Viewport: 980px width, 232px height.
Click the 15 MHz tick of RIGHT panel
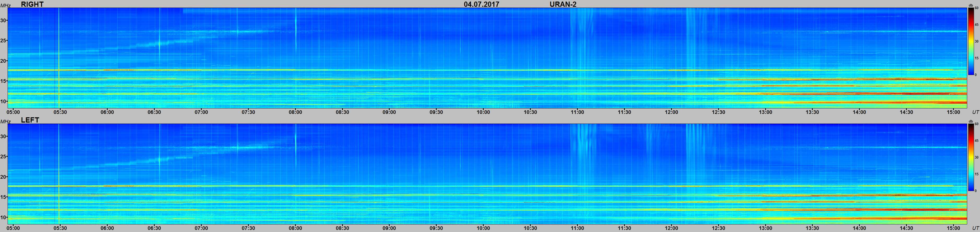[x=3, y=81]
